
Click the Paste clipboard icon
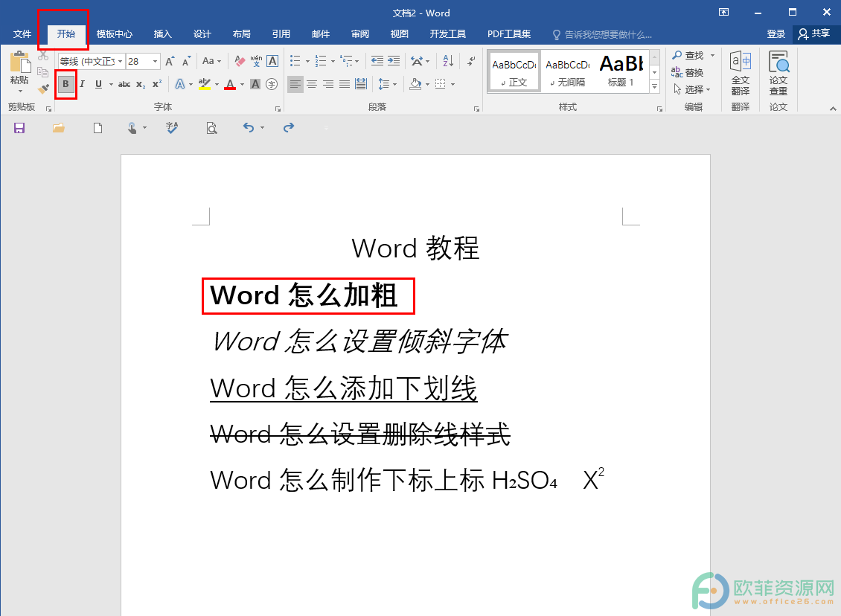pyautogui.click(x=20, y=62)
